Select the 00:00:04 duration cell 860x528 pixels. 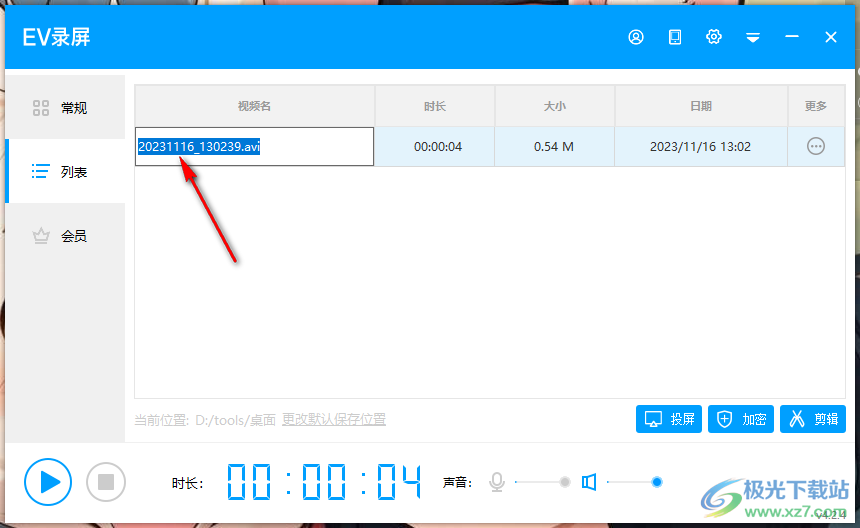click(435, 146)
